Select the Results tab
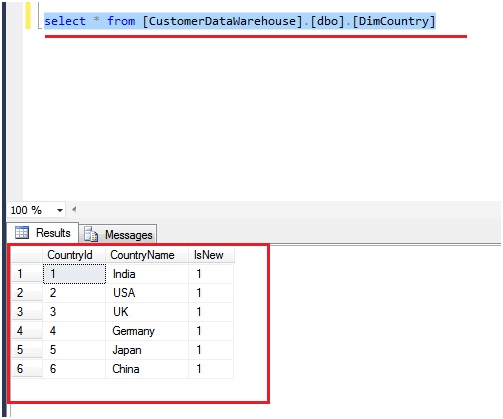Screen dimensions: 503x419 (43, 233)
